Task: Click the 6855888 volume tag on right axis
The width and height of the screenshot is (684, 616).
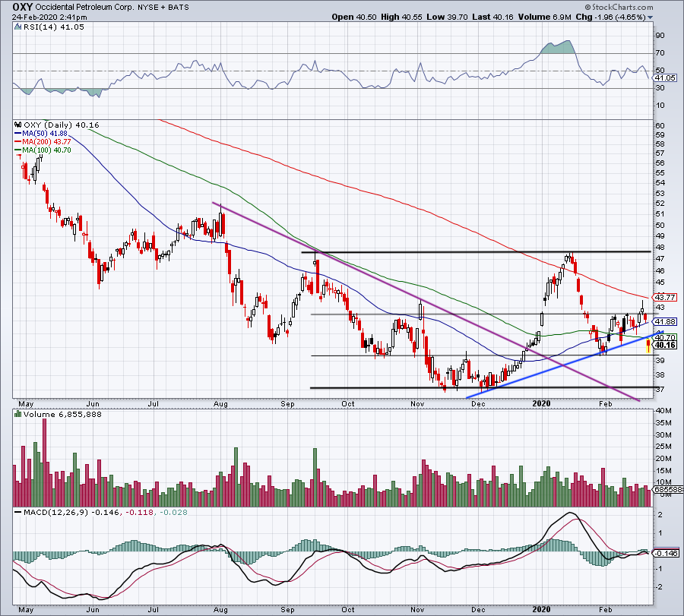Action: point(669,490)
